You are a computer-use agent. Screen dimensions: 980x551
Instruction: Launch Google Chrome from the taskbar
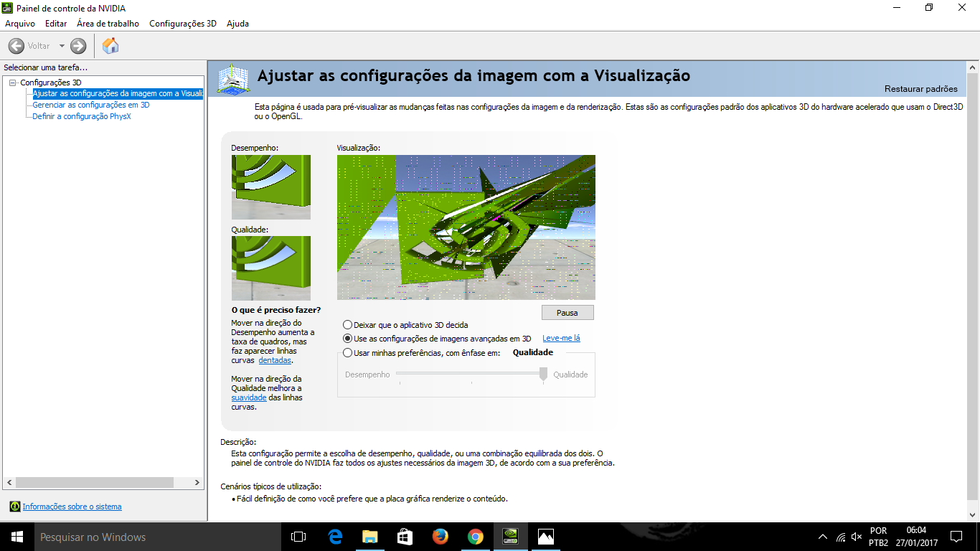[476, 537]
